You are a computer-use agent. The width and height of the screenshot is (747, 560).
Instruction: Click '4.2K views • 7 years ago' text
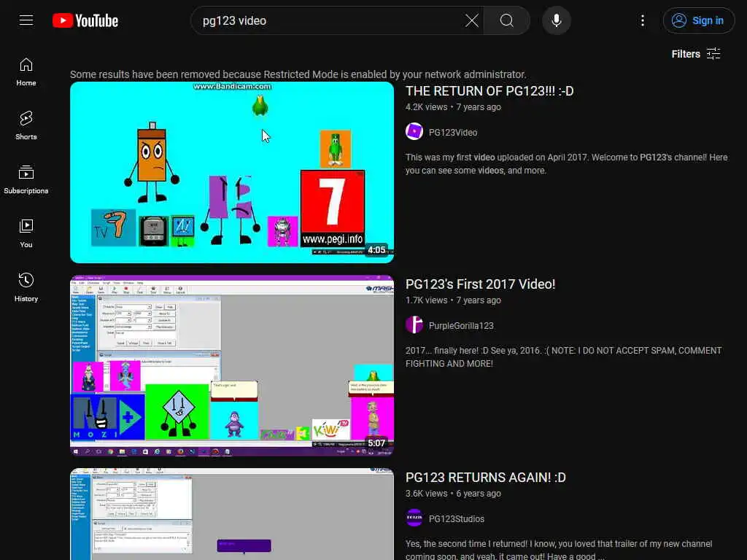(453, 107)
